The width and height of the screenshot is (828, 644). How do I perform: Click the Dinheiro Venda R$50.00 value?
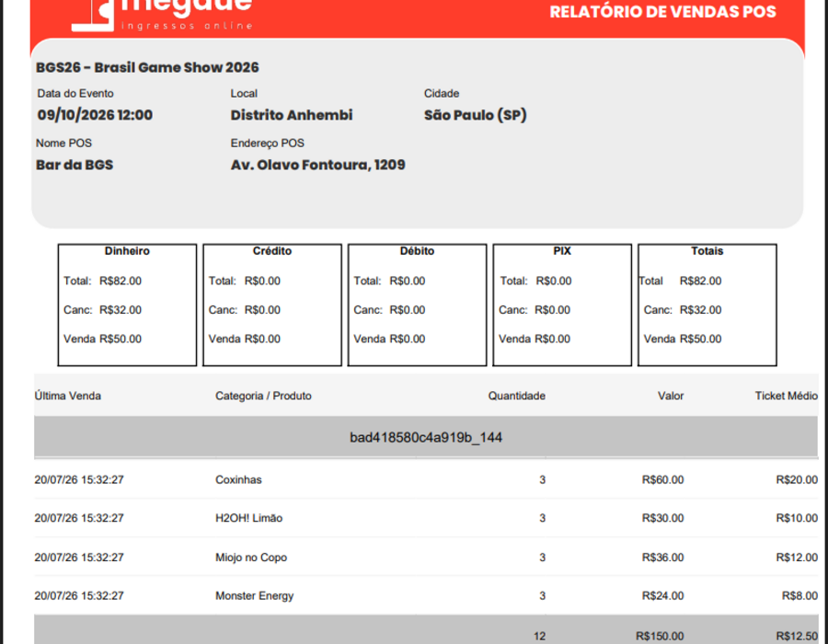coord(121,339)
